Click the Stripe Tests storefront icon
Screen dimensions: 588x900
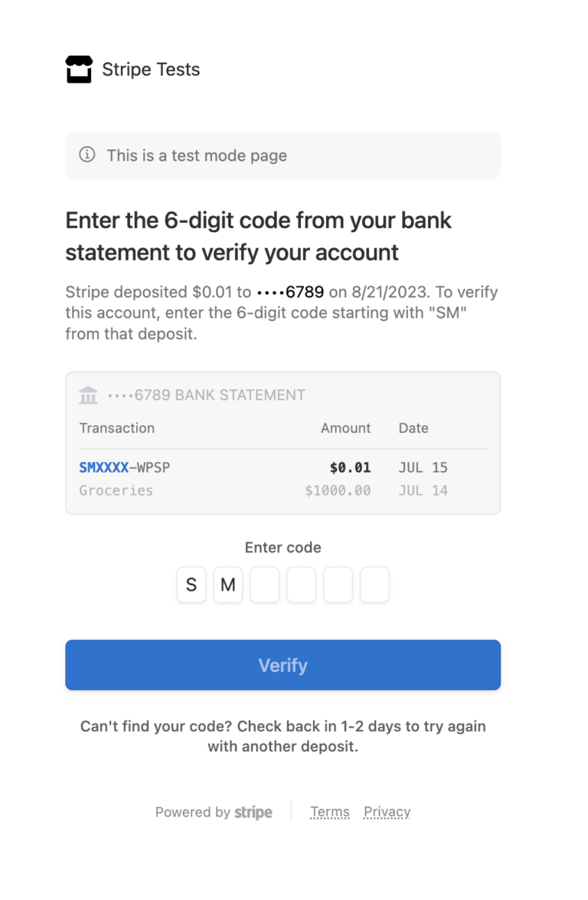click(x=79, y=70)
